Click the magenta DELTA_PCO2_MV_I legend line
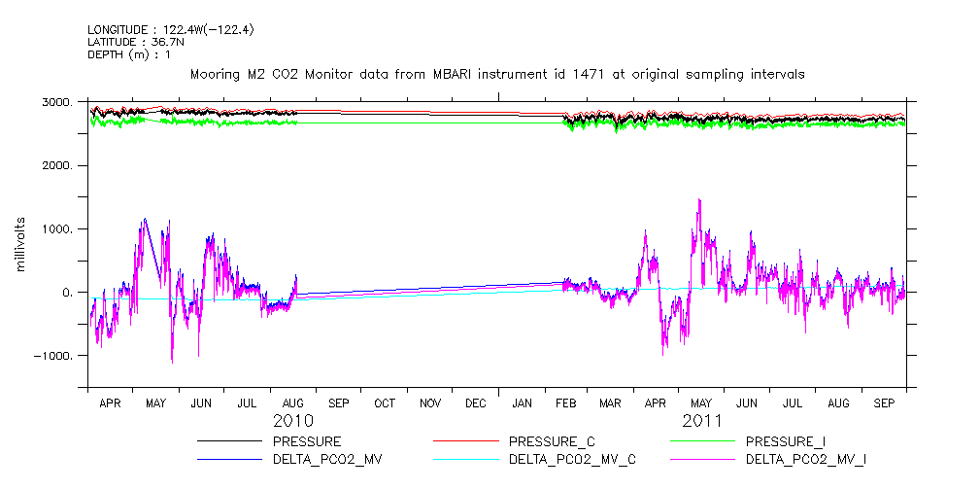The image size is (980, 490). (702, 457)
